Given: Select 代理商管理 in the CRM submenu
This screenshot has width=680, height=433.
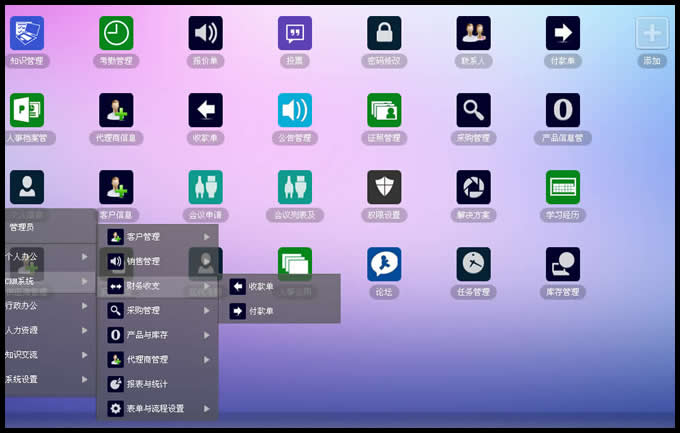Looking at the screenshot, I should [x=158, y=359].
